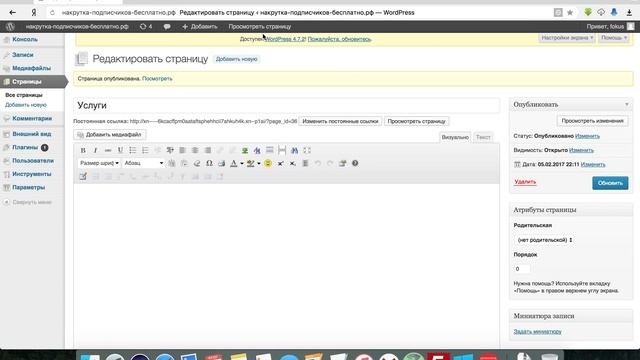Click Изменить link next to Статус
The image size is (640, 360).
pyautogui.click(x=587, y=136)
